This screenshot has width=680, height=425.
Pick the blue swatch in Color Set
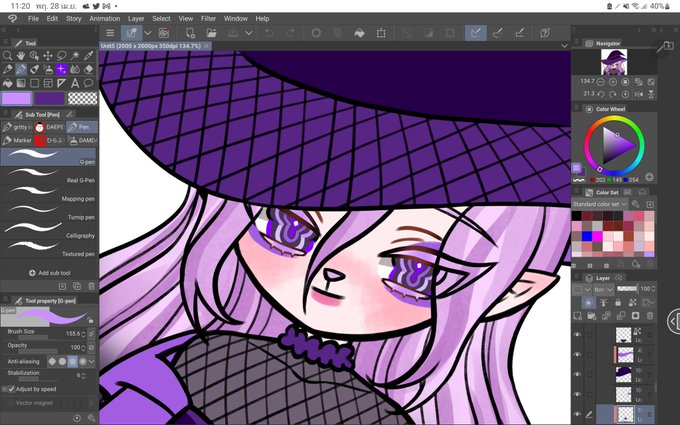pyautogui.click(x=587, y=236)
